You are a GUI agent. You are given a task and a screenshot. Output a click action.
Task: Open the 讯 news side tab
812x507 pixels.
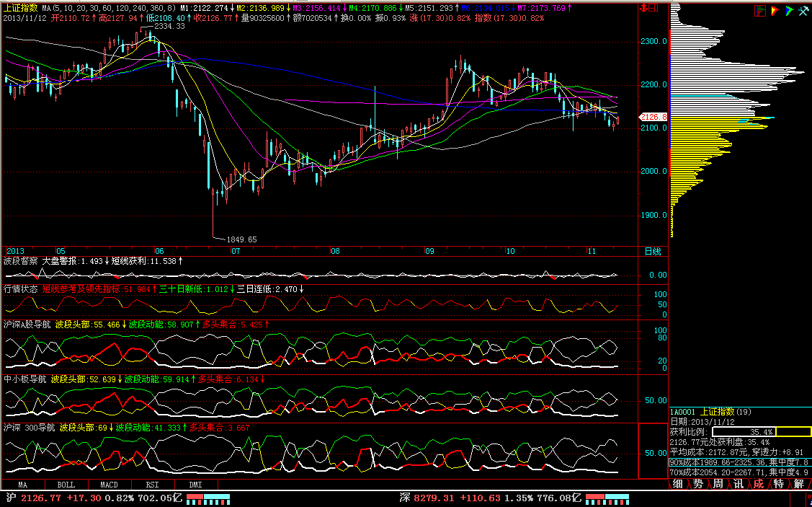coord(738,484)
